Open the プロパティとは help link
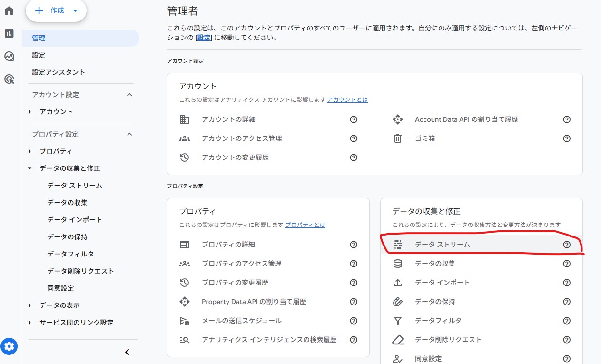The image size is (601, 364). (305, 225)
